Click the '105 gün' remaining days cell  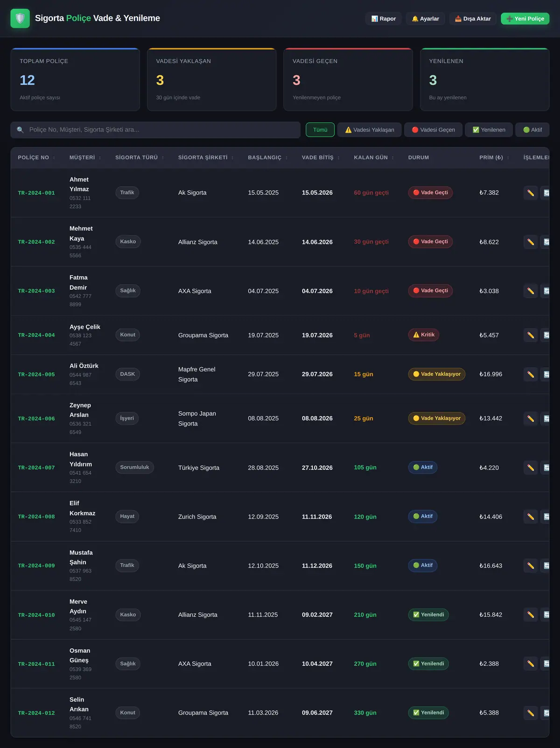[x=365, y=468]
